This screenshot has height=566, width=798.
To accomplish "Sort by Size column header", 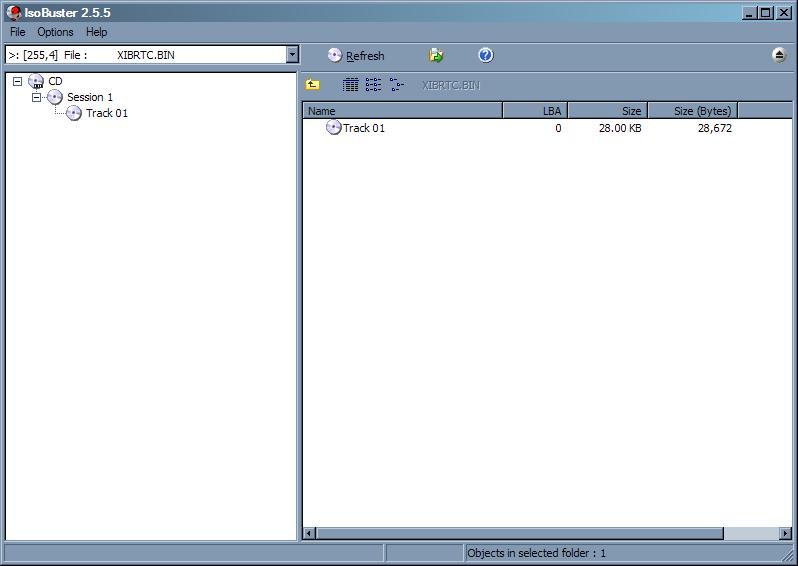I will pos(608,110).
